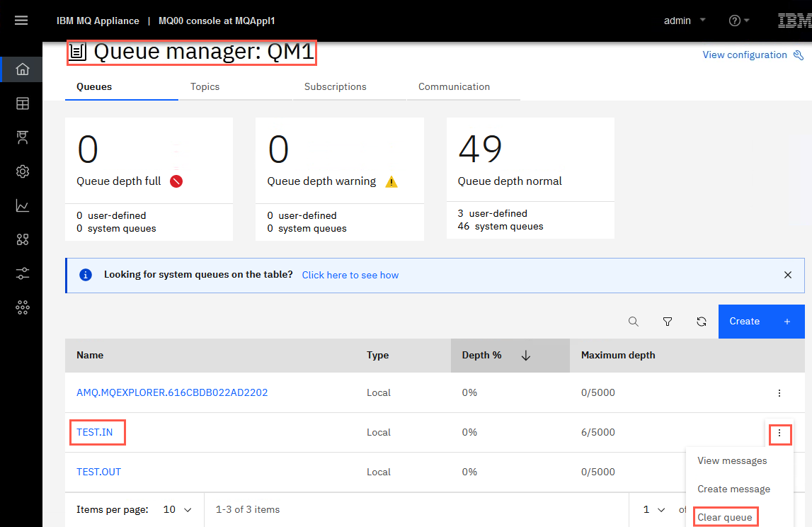Click the info icon in banner

tap(86, 275)
